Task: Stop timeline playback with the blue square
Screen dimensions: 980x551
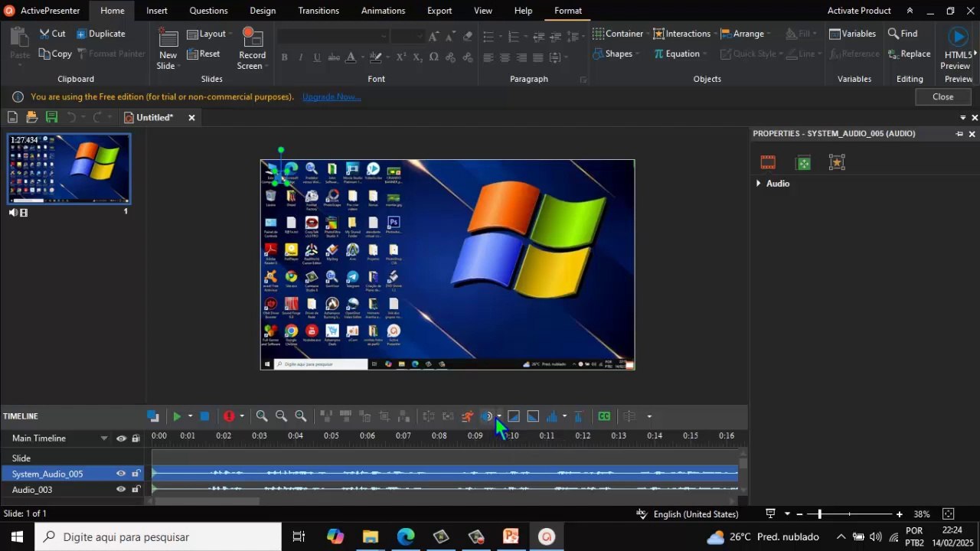Action: click(x=204, y=416)
